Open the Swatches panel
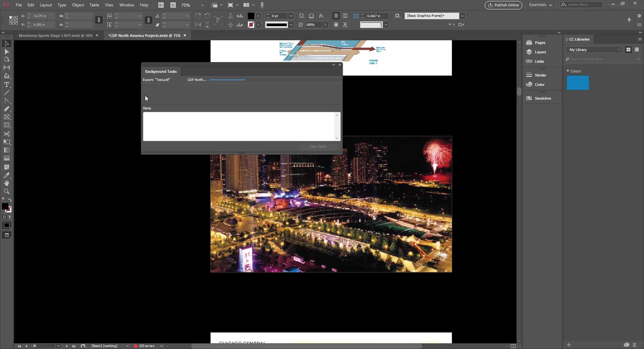 point(542,98)
